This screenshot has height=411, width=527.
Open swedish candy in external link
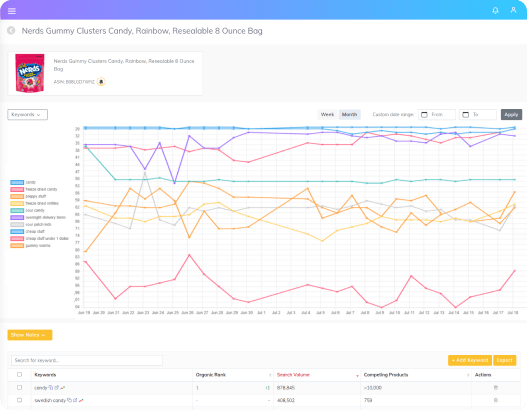pos(75,400)
